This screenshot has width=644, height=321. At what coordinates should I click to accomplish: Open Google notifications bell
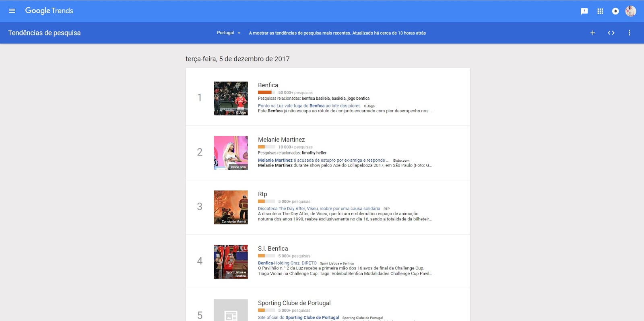click(615, 11)
